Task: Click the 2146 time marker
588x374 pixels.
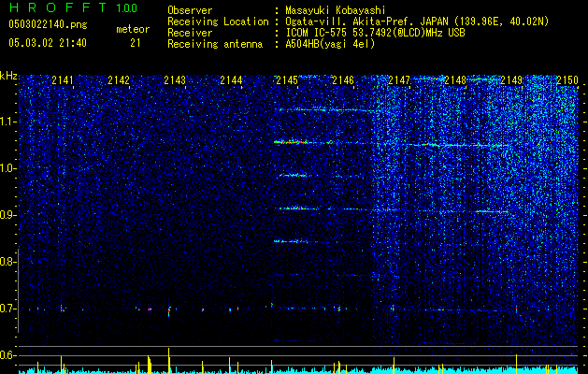Action: [x=343, y=79]
